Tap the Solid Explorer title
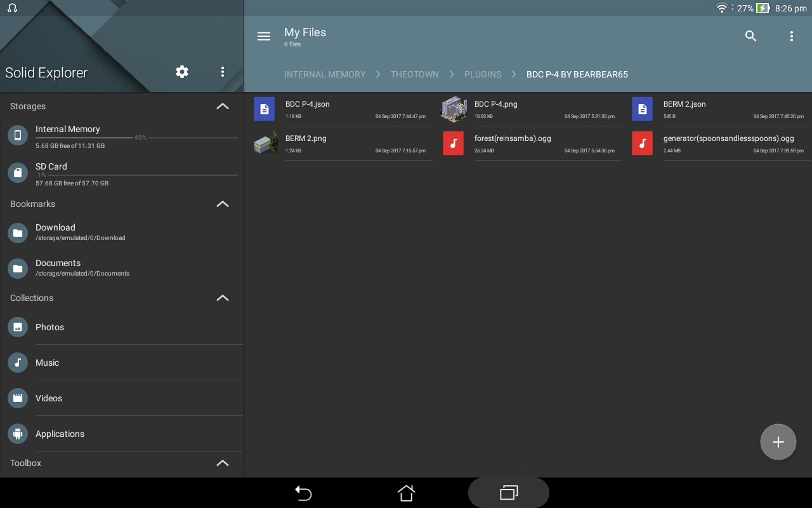Viewport: 812px width, 508px height. (x=46, y=72)
